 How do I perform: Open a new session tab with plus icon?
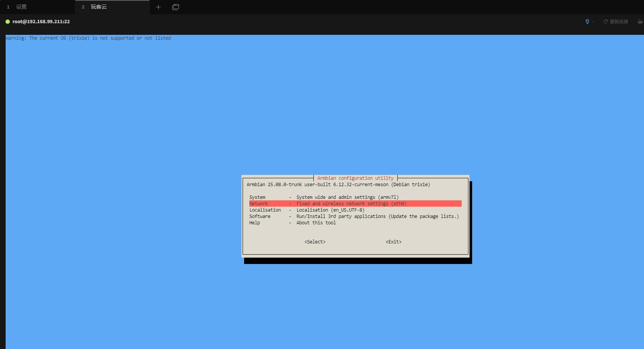coord(158,7)
